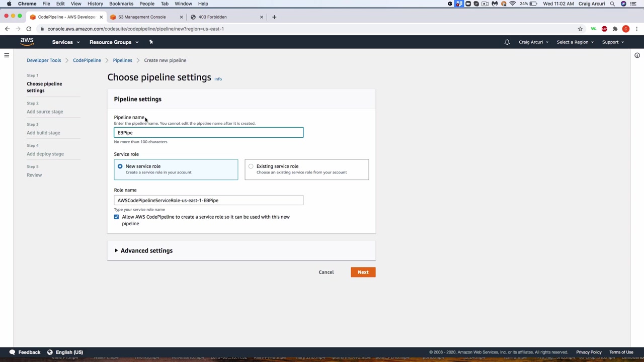644x362 pixels.
Task: Click the Pipeline name input field
Action: 209,133
